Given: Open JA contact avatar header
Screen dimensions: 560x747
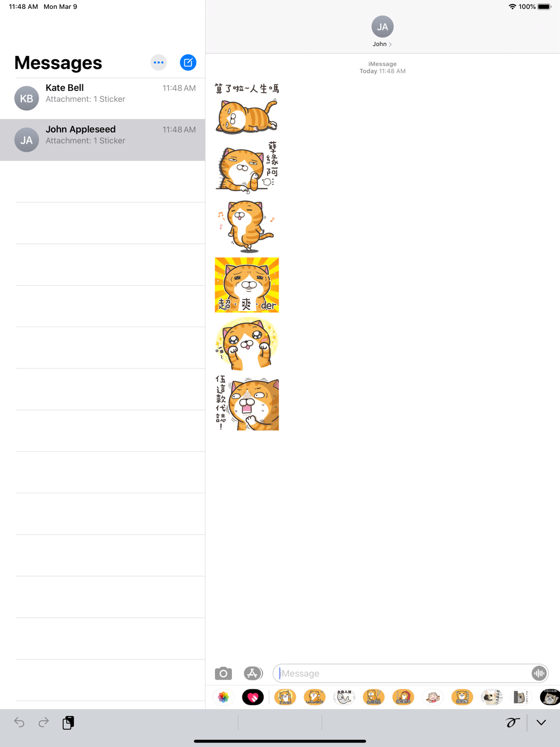Looking at the screenshot, I should tap(382, 27).
